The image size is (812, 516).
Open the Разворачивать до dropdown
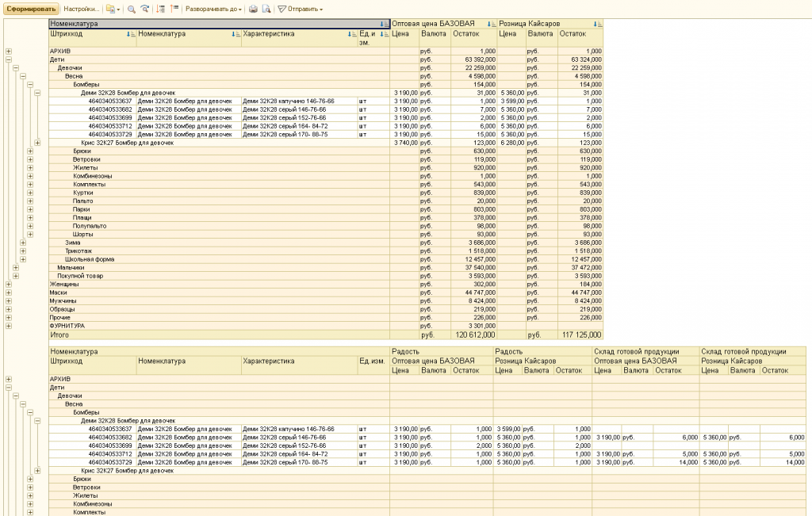[x=213, y=9]
